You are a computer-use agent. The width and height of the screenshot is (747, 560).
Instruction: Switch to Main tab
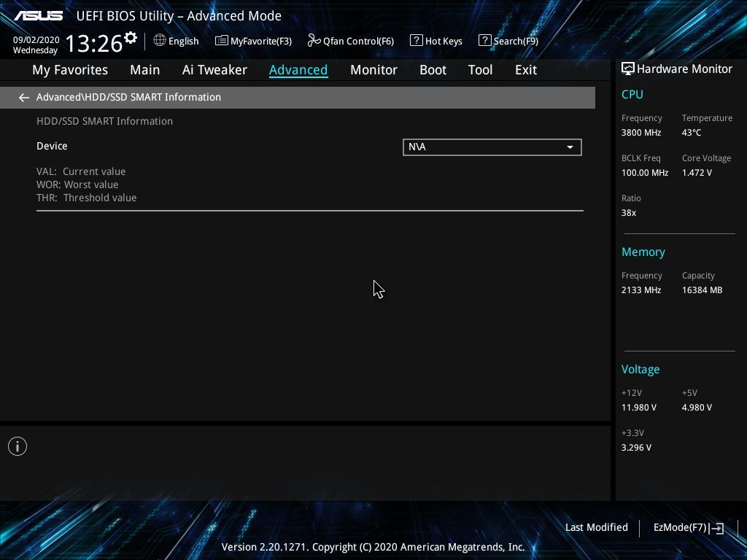[x=145, y=70]
